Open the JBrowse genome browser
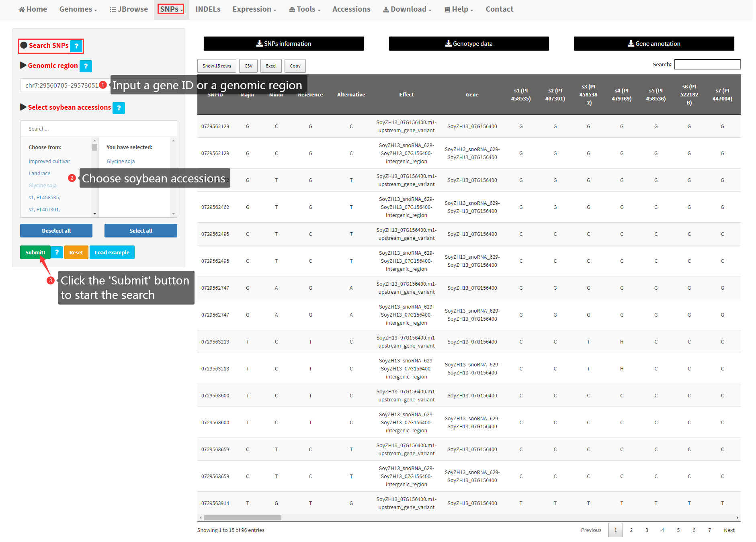The height and width of the screenshot is (542, 756). click(x=129, y=9)
